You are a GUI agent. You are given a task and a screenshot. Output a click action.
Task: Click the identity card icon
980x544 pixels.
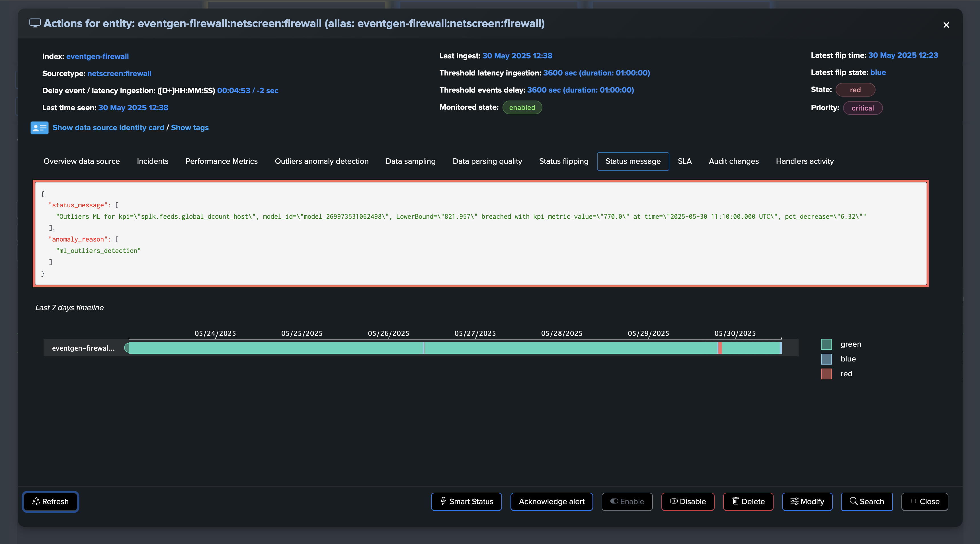pyautogui.click(x=39, y=128)
